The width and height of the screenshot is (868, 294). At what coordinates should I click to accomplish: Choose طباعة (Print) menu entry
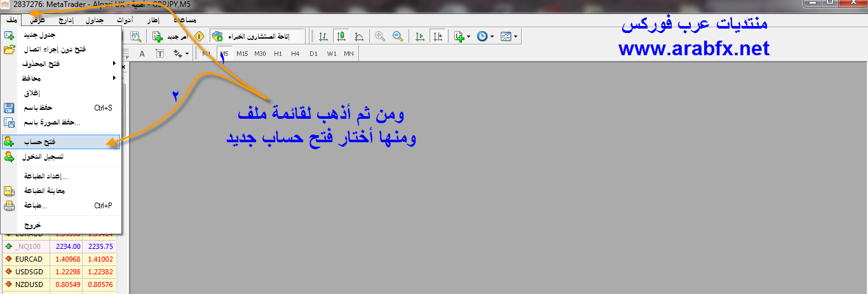click(x=60, y=206)
